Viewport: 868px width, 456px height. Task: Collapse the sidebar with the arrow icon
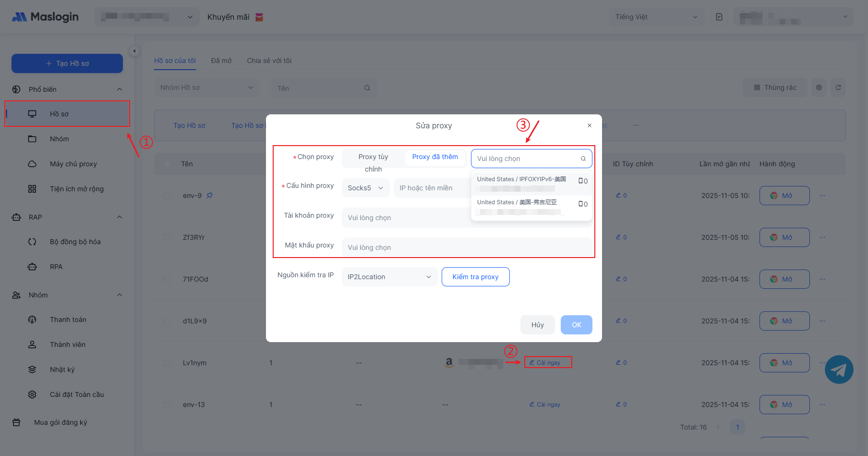tap(134, 51)
